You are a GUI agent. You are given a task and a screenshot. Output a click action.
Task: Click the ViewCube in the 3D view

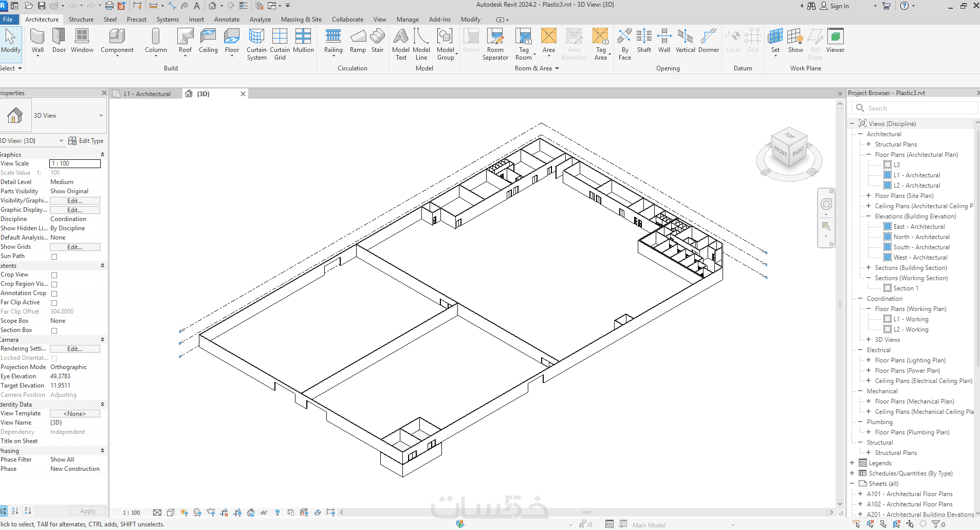(x=789, y=148)
